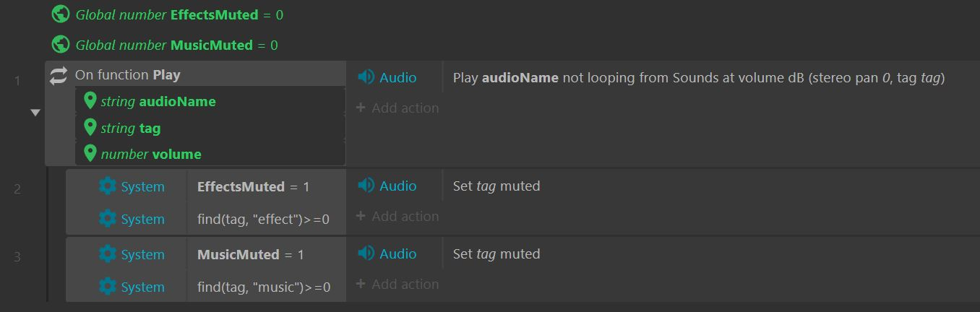This screenshot has height=312, width=980.
Task: Select the Set tag muted action in event 2
Action: coord(497,186)
